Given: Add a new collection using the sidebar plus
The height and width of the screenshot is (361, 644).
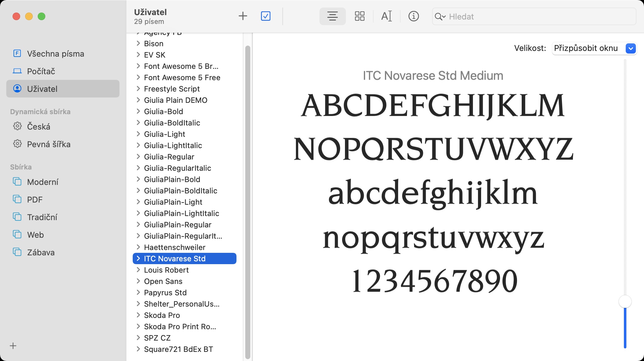Looking at the screenshot, I should point(13,346).
